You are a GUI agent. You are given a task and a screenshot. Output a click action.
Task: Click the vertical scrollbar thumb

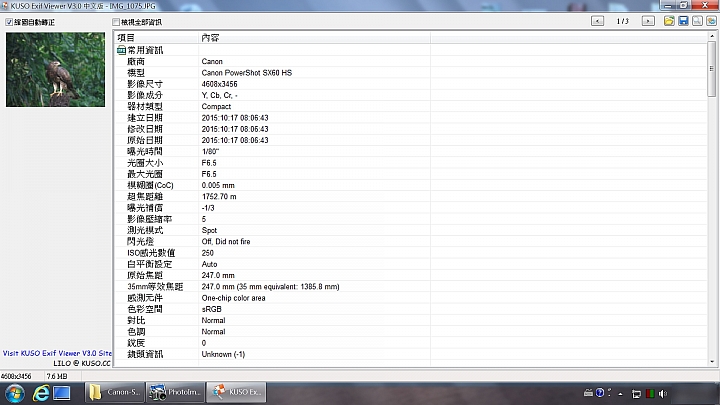coord(712,69)
